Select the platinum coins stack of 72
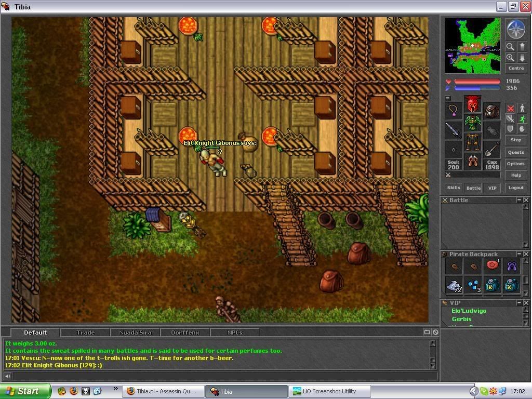532x399 pixels. [454, 286]
